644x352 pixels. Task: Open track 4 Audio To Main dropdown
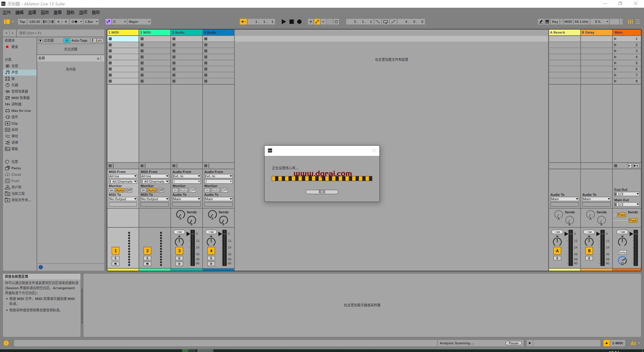click(218, 199)
